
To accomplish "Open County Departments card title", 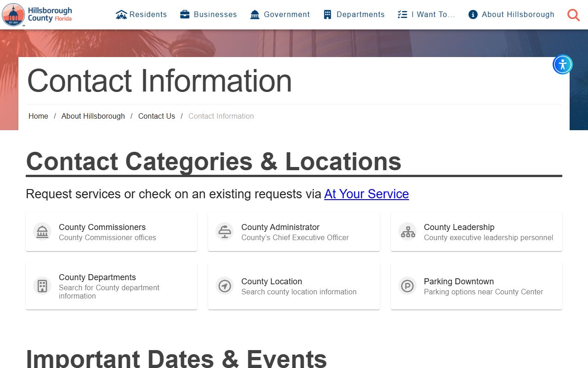I will point(97,277).
